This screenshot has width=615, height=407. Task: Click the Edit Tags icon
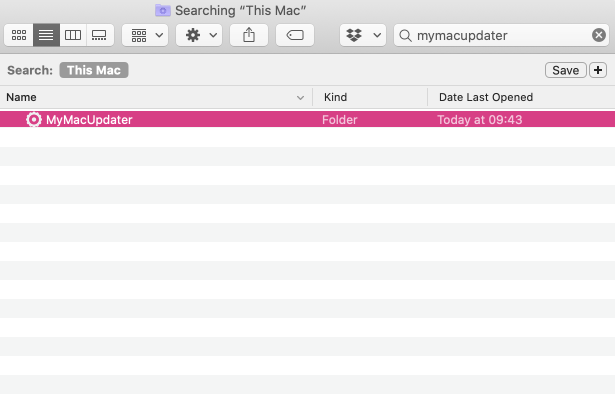point(295,35)
